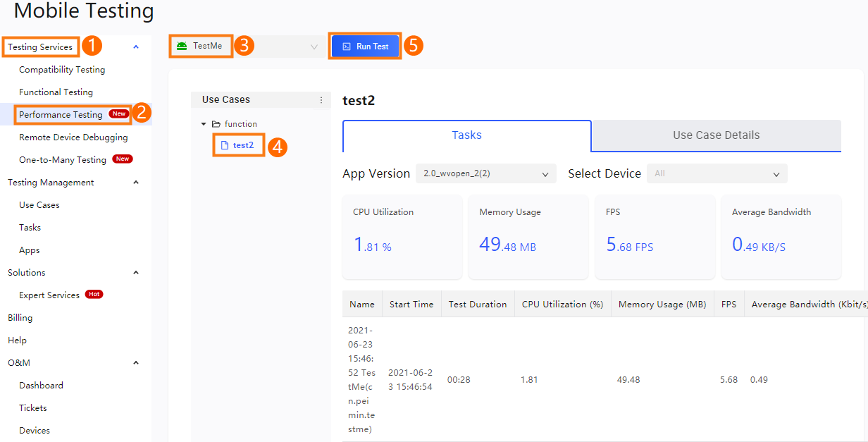This screenshot has width=868, height=442.
Task: Open Remote Device Debugging in sidebar
Action: [x=73, y=137]
